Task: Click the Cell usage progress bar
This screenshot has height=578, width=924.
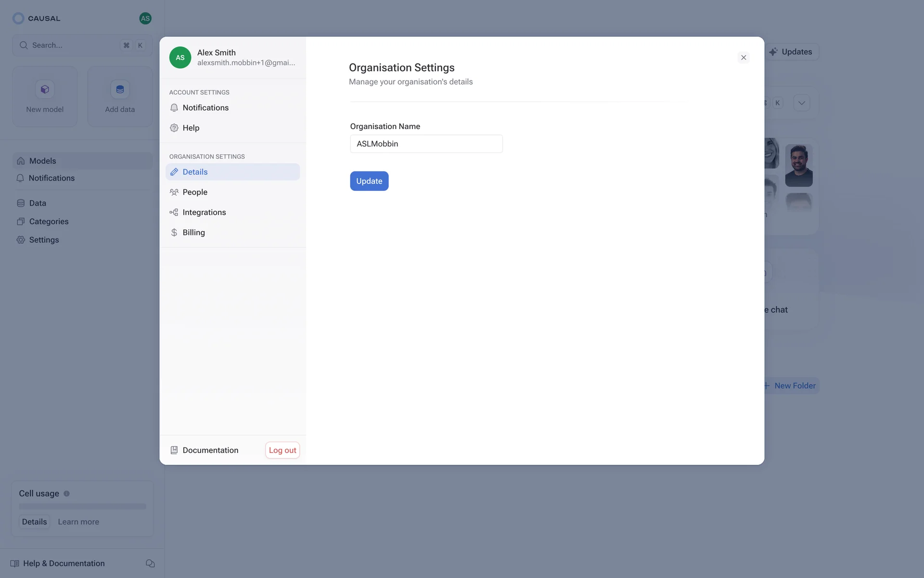Action: pos(82,506)
